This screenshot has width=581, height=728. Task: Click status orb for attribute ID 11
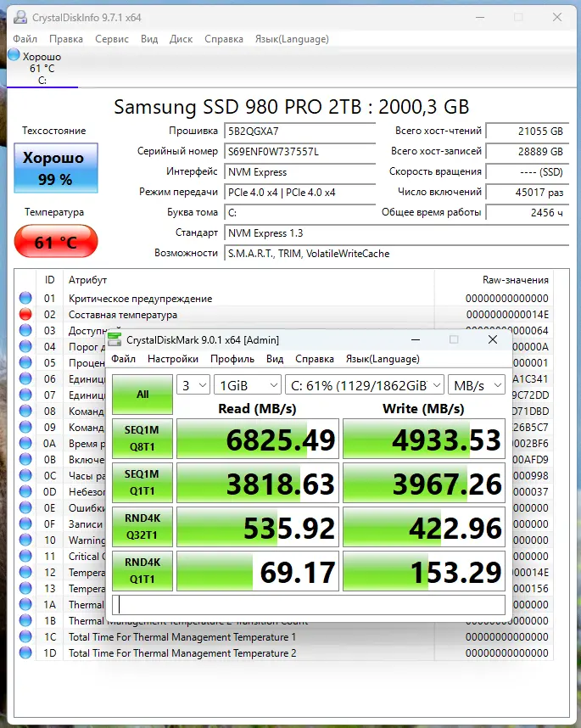(25, 556)
